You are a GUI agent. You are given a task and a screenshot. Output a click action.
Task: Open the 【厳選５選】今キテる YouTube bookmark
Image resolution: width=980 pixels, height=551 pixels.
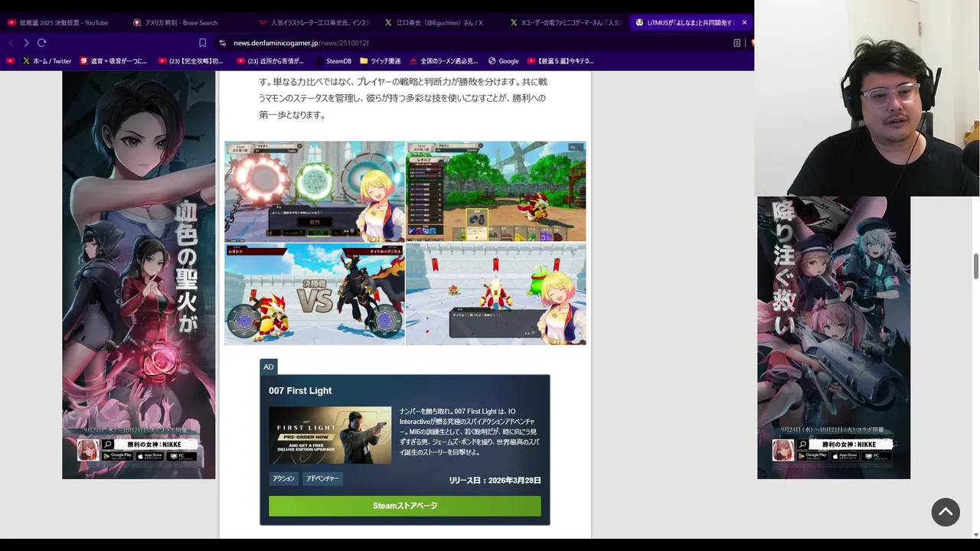pos(560,61)
